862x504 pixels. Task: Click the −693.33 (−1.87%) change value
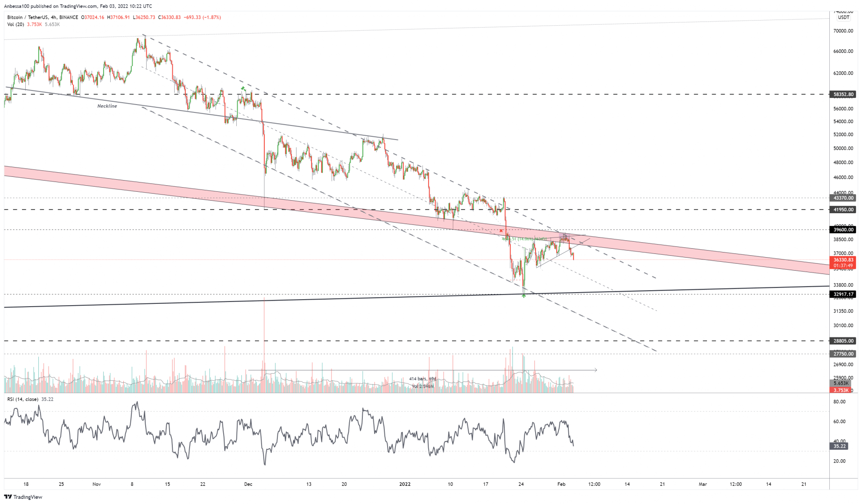[x=203, y=17]
